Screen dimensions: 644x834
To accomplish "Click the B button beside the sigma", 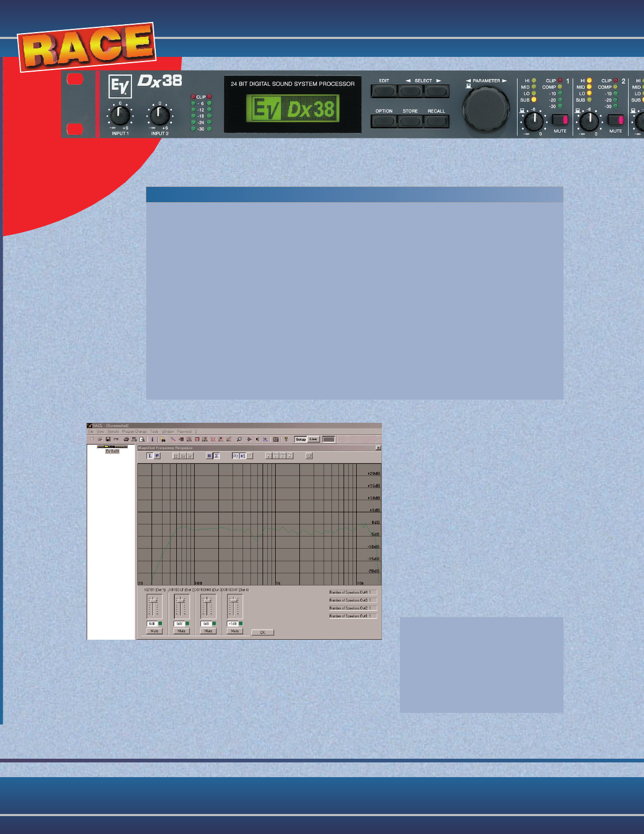I will pyautogui.click(x=209, y=456).
